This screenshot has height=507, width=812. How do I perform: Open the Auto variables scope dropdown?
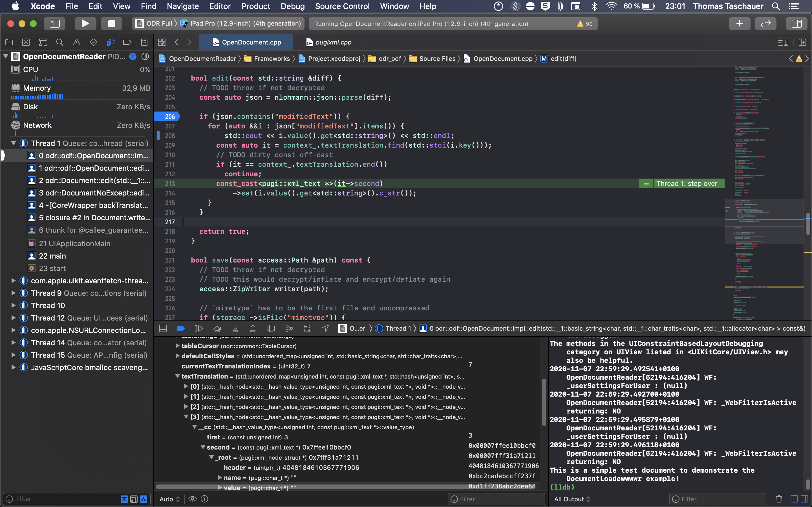click(169, 499)
